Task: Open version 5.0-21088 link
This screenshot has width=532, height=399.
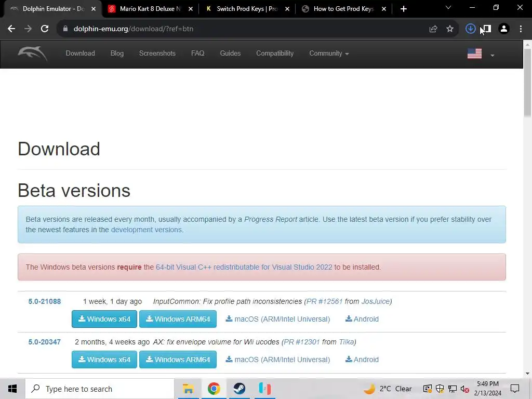Action: pyautogui.click(x=45, y=301)
